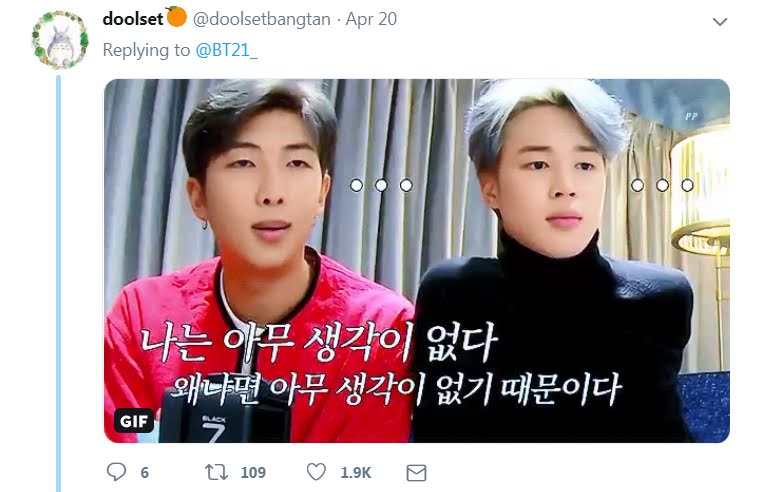The image size is (760, 492).
Task: Open the @BT21_ mention link
Action: [226, 50]
